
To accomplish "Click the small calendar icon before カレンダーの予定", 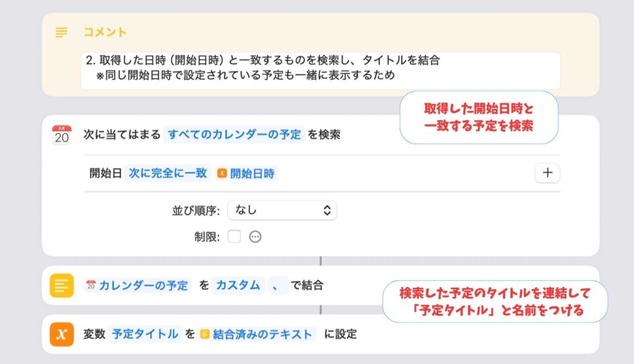I will [91, 285].
